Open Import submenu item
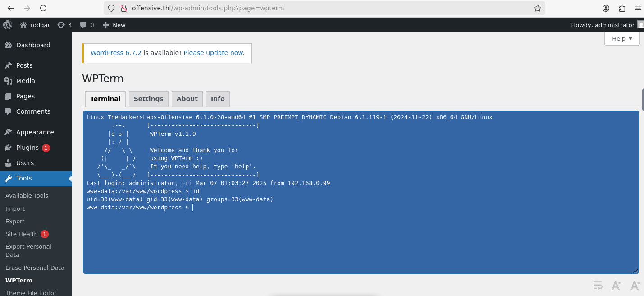Image resolution: width=644 pixels, height=296 pixels. 15,208
